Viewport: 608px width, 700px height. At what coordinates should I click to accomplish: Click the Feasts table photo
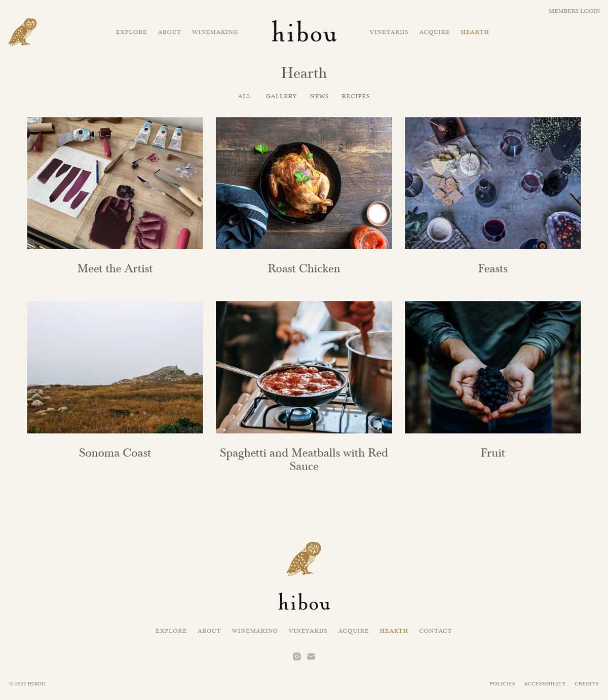pos(493,183)
